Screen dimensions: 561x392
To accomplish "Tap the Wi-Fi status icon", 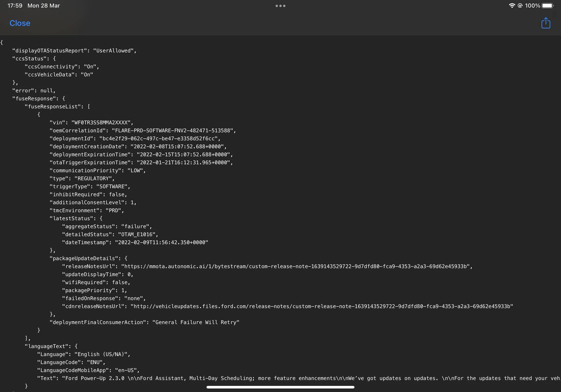I will (512, 6).
